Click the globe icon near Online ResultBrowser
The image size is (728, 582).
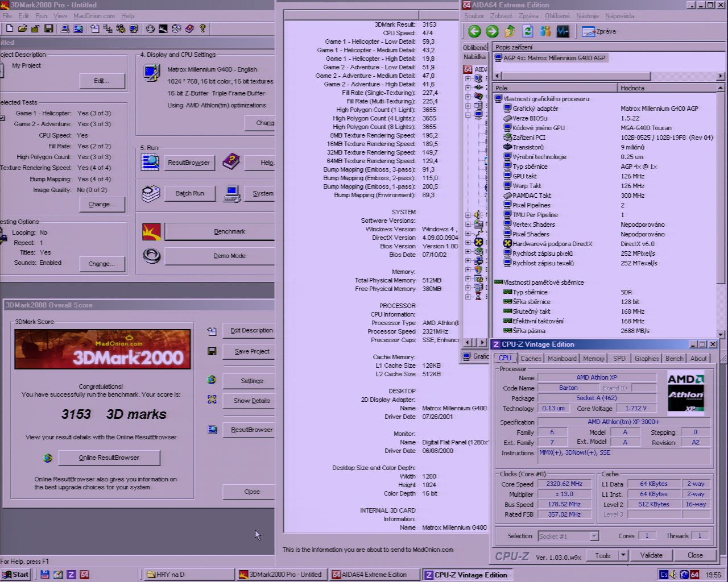pyautogui.click(x=48, y=458)
